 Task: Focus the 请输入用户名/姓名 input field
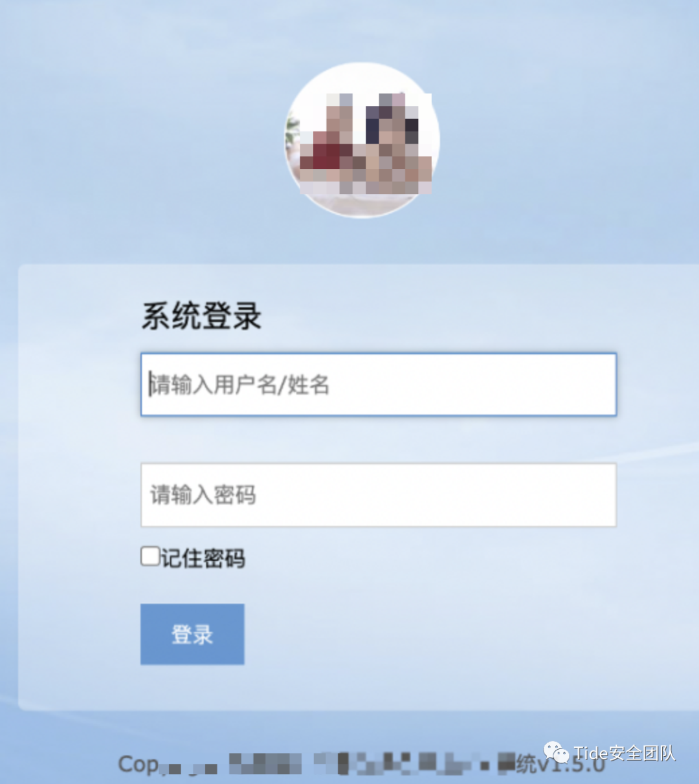tap(379, 384)
